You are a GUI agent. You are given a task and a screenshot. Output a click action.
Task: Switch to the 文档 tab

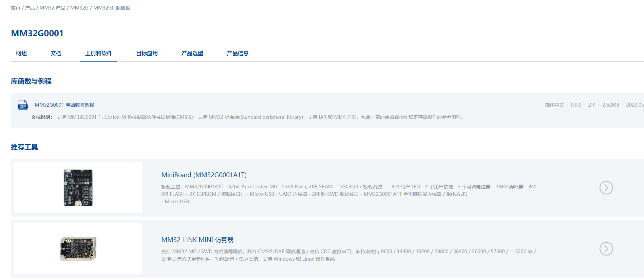pos(56,53)
